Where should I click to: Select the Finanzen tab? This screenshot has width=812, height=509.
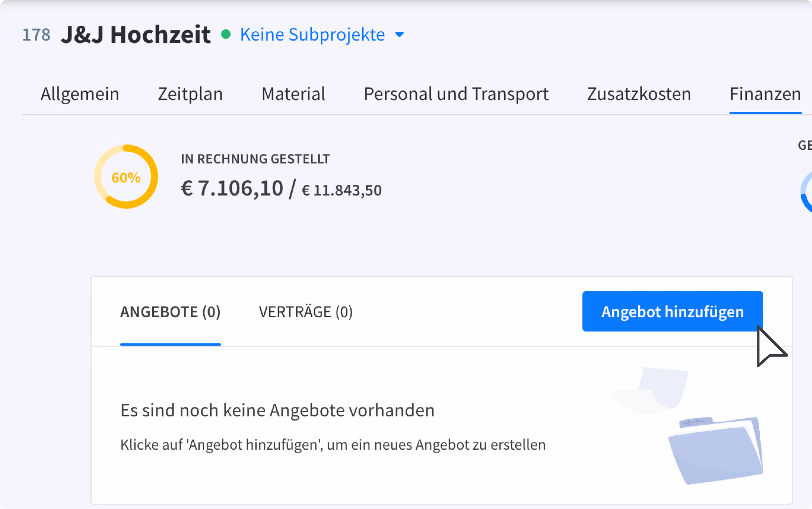click(765, 93)
